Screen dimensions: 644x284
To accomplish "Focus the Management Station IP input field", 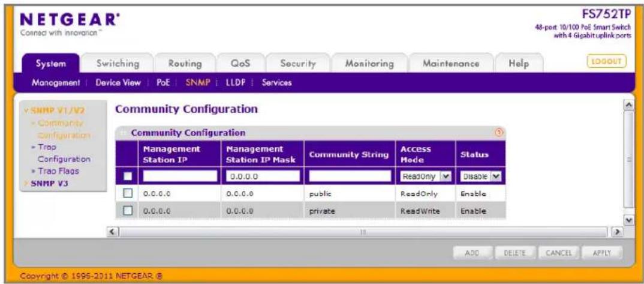I will coord(180,177).
